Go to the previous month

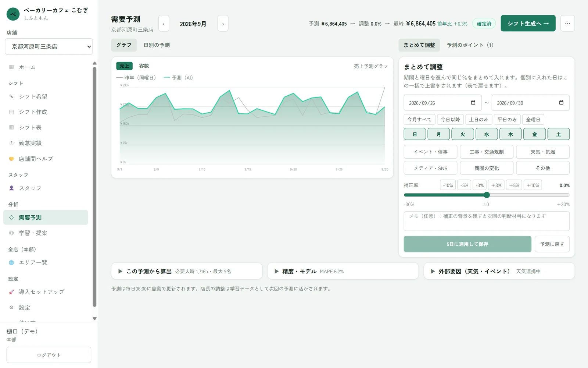[x=164, y=24]
